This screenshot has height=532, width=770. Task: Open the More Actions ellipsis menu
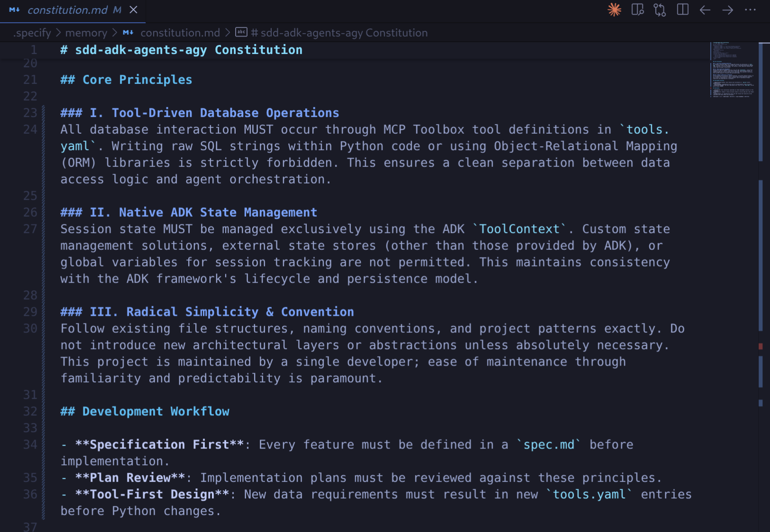(750, 10)
